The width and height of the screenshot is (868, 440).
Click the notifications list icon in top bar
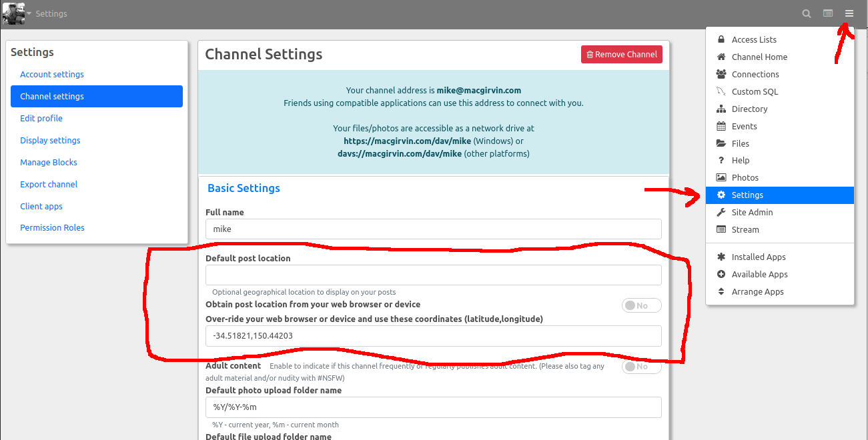click(828, 13)
